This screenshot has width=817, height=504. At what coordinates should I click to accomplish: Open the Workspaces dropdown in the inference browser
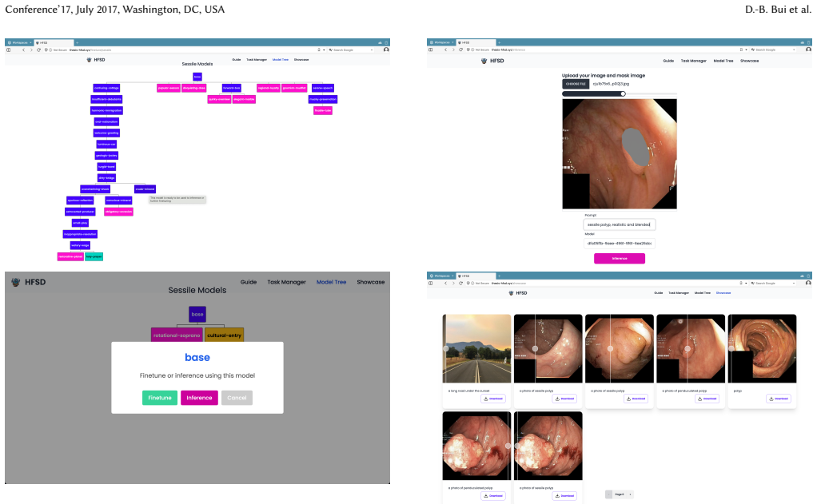point(442,42)
